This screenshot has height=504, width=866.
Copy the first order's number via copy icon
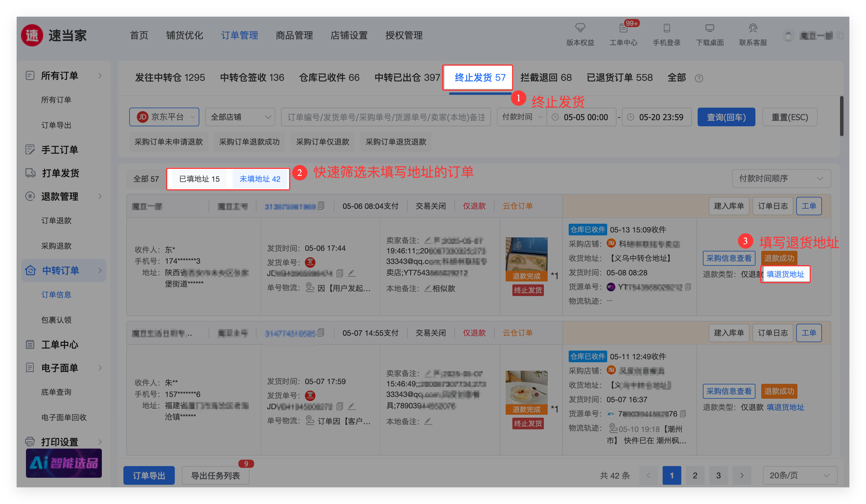pos(321,206)
